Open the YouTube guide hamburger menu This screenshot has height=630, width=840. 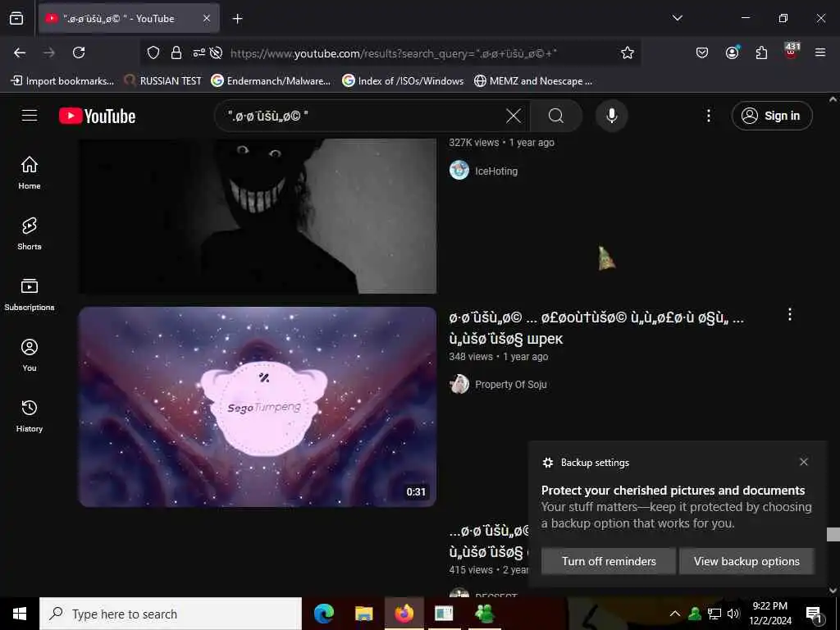30,116
